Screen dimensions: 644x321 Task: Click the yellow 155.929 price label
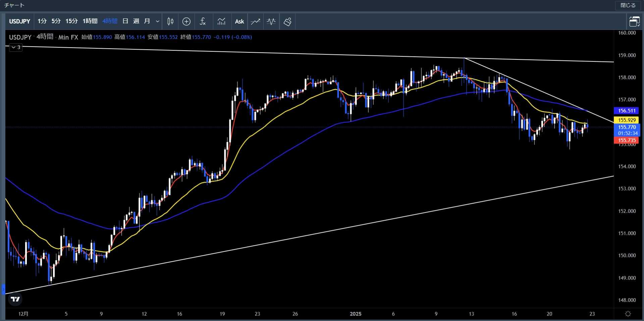[627, 120]
